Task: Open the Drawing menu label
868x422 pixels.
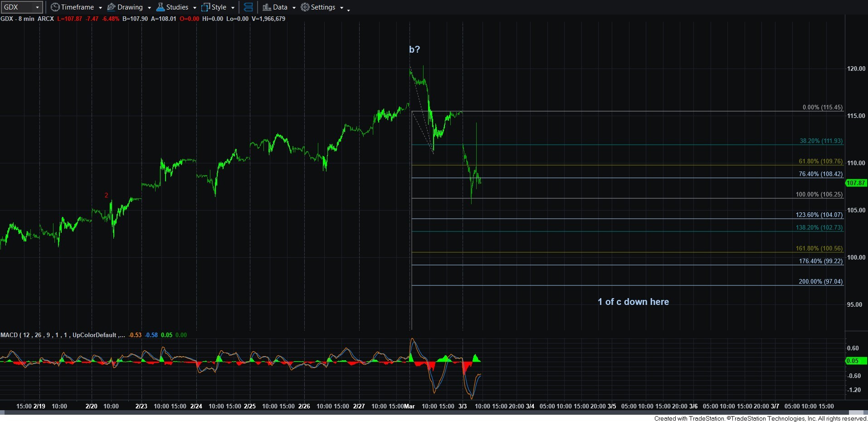Action: click(130, 7)
